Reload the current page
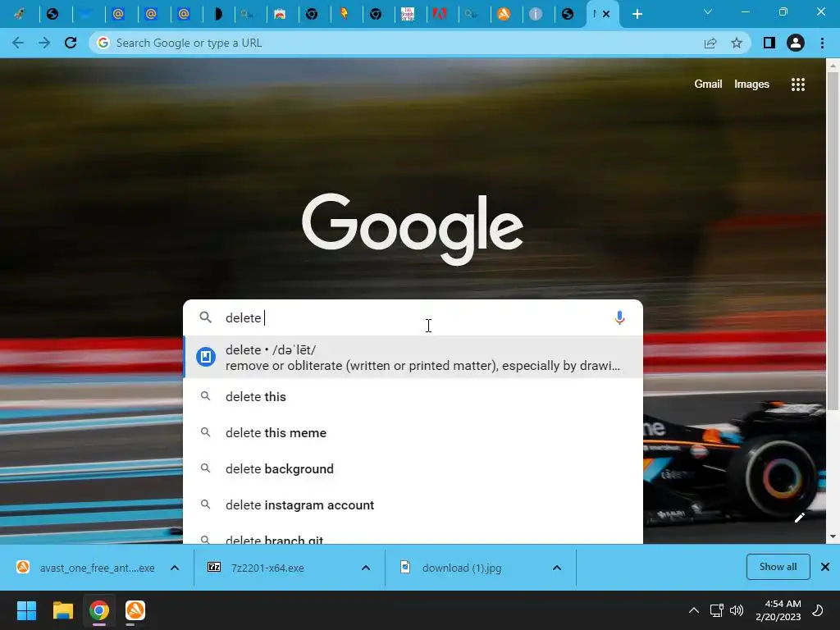This screenshot has height=630, width=840. click(71, 43)
